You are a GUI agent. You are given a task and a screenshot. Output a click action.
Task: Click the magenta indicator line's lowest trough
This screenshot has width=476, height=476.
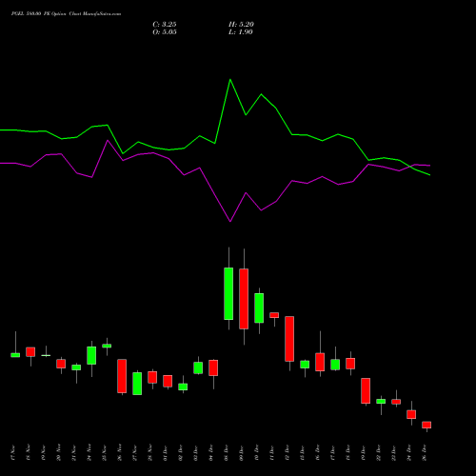tap(230, 221)
